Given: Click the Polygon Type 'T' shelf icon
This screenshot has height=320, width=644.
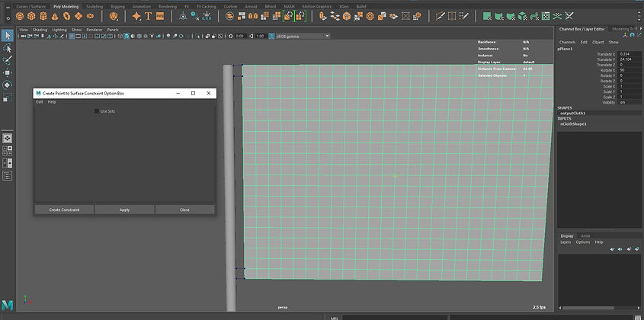Looking at the screenshot, I should 149,16.
